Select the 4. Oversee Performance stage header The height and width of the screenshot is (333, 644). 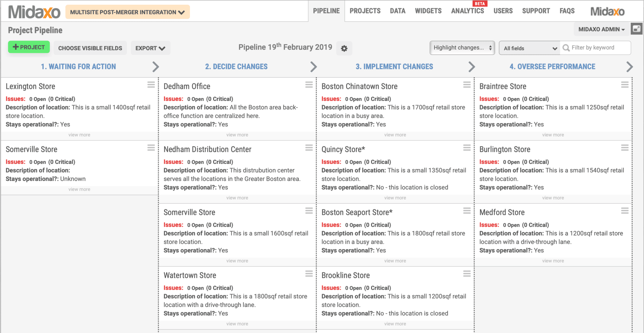(x=552, y=67)
